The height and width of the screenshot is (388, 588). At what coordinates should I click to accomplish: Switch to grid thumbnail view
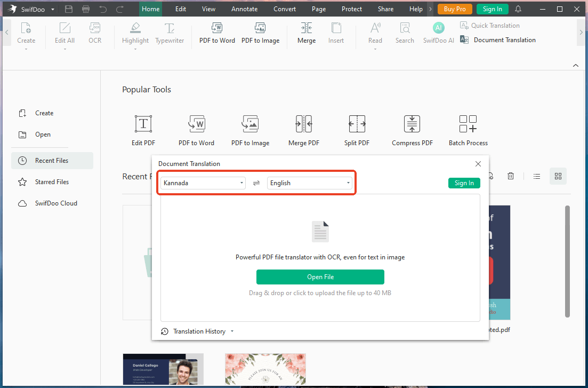pyautogui.click(x=558, y=176)
